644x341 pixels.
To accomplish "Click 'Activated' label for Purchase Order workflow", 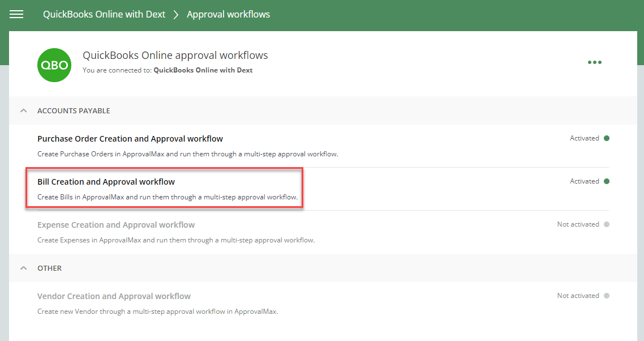I will pos(585,138).
